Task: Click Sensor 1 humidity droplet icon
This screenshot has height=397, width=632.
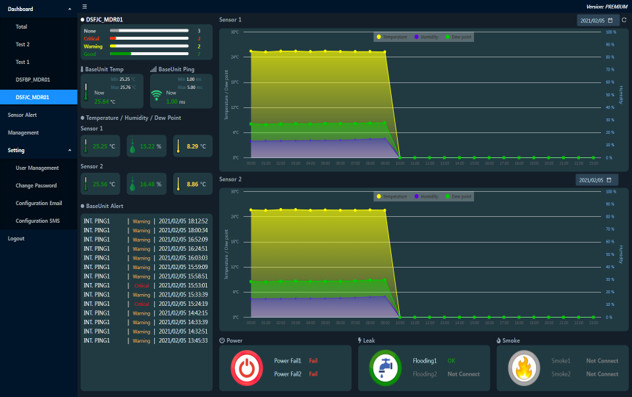Action: coord(132,145)
